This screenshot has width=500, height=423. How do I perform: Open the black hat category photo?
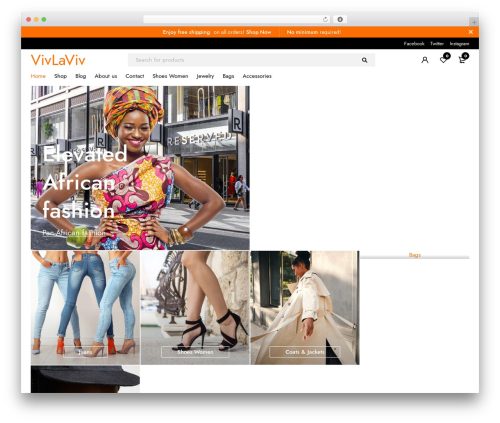point(85,379)
